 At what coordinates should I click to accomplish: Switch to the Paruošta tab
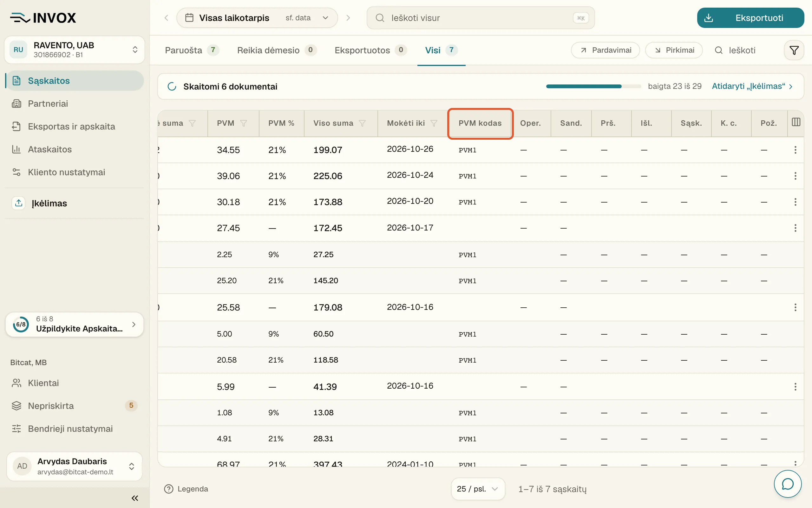[192, 50]
